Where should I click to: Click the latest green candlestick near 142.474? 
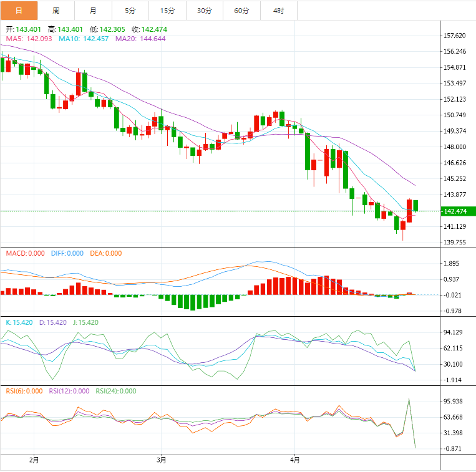415,206
